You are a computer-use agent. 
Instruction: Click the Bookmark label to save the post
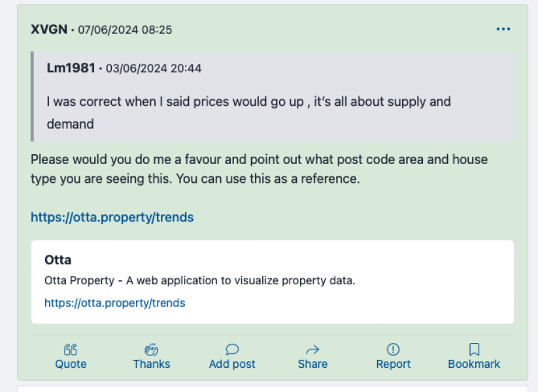[474, 364]
